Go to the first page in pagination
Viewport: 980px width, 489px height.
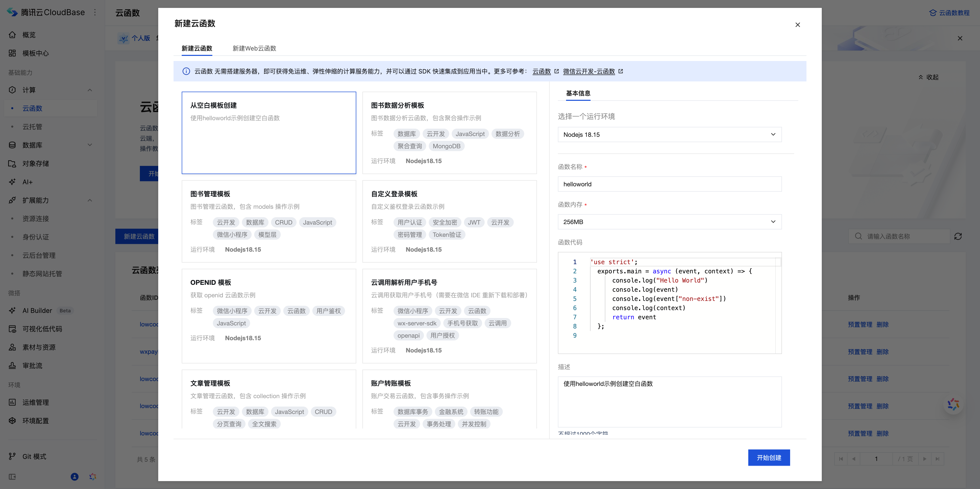841,459
